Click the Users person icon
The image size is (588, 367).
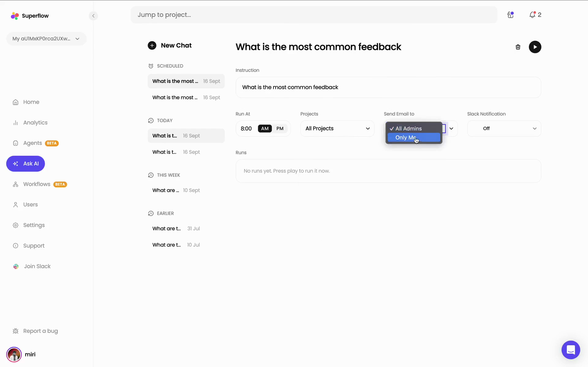point(15,205)
